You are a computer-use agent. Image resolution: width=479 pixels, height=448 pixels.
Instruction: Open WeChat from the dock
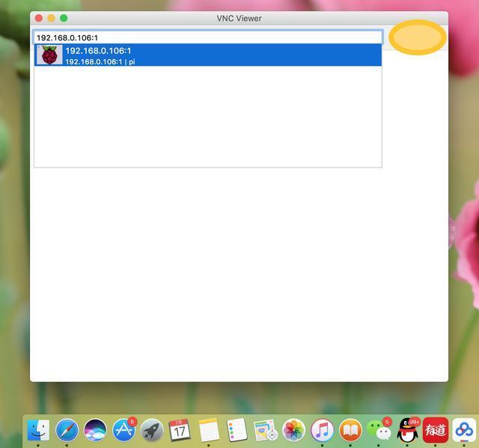point(379,430)
